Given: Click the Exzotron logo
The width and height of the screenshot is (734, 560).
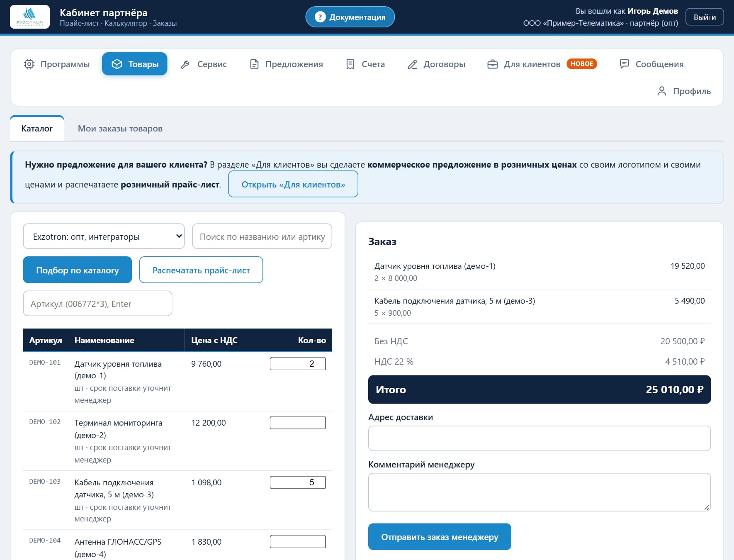Looking at the screenshot, I should click(30, 17).
